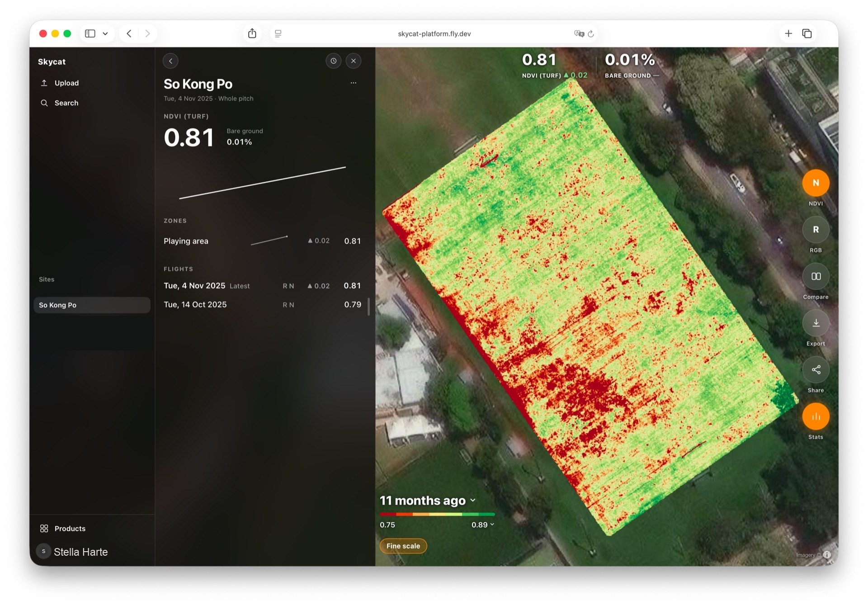868x605 pixels.
Task: Select the So Kong Po site
Action: (x=92, y=305)
